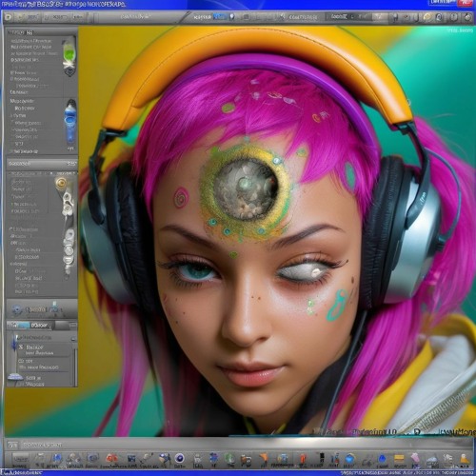Viewport: 476px width, 476px height.
Task: Click the red-orange icon in the bottom toolbar
Action: (x=111, y=459)
